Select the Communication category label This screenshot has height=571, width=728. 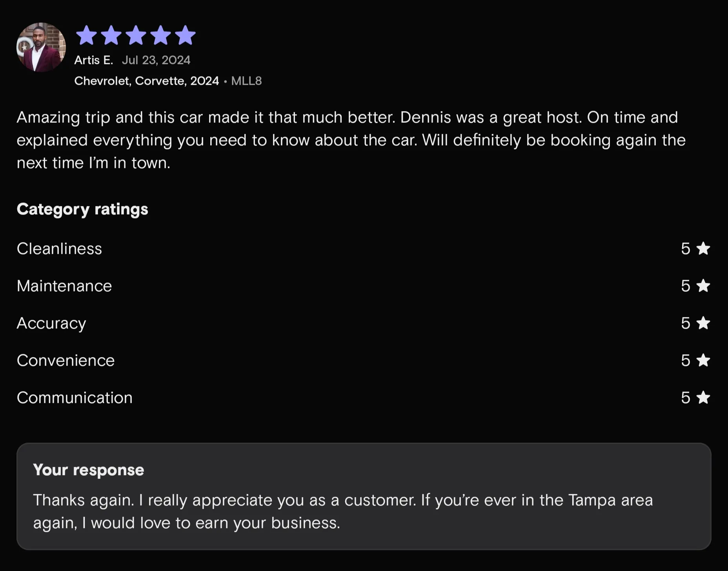pos(75,398)
